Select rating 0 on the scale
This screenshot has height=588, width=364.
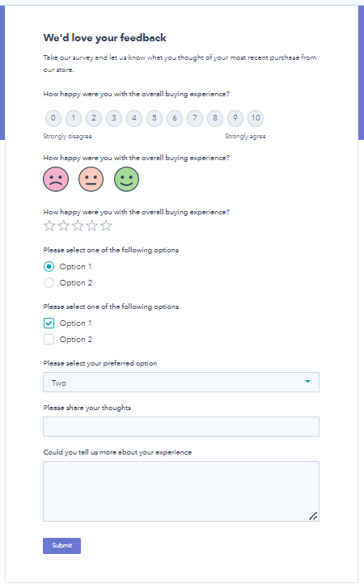coord(53,119)
